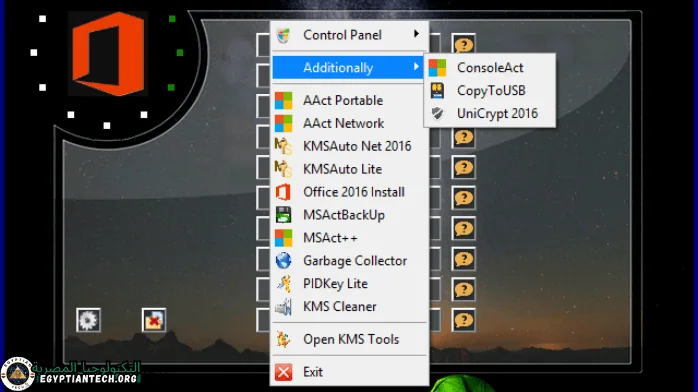
Task: Click the MSActBackUp floppy disk icon
Action: tap(284, 215)
